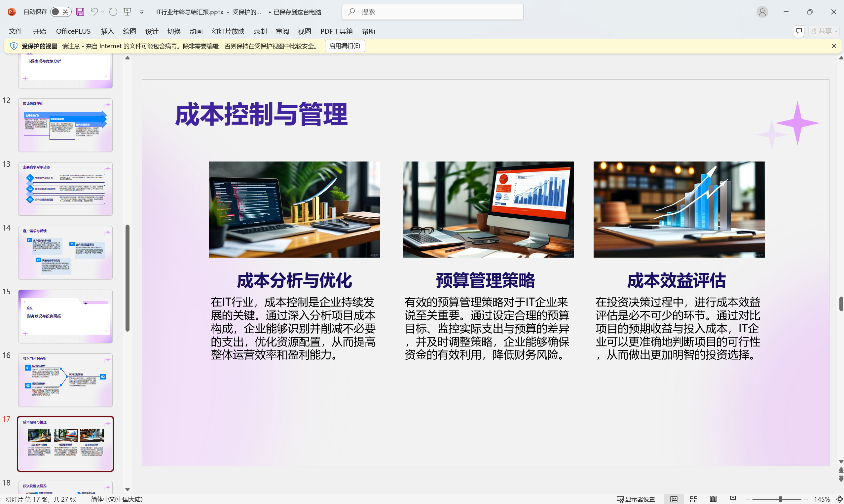Open the comments pane icon

click(x=799, y=31)
